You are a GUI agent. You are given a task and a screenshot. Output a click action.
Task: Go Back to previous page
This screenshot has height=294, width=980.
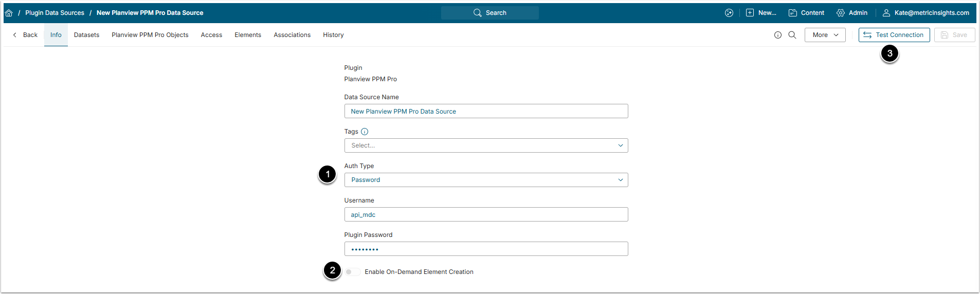(x=25, y=35)
